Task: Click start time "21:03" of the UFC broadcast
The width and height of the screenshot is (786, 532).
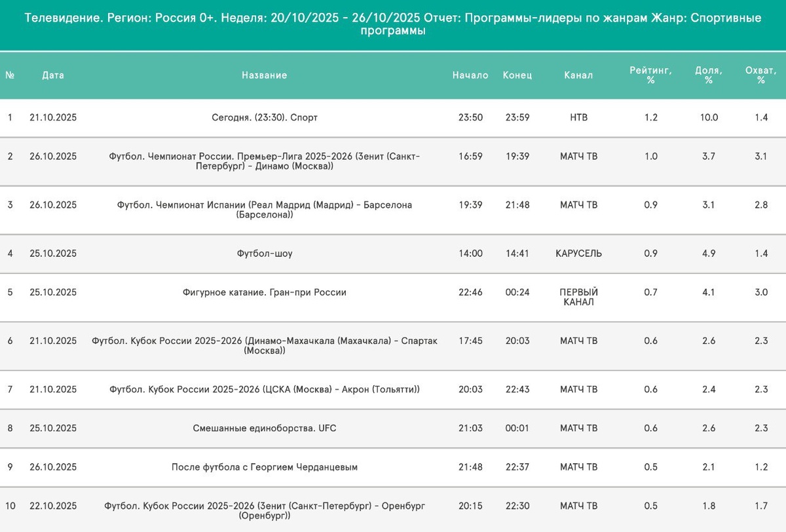Action: pyautogui.click(x=471, y=428)
